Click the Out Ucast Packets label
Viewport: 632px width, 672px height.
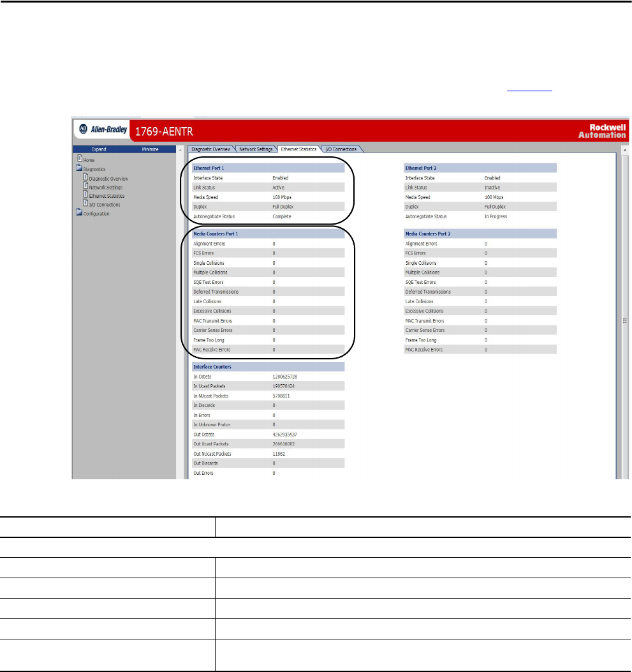(211, 444)
